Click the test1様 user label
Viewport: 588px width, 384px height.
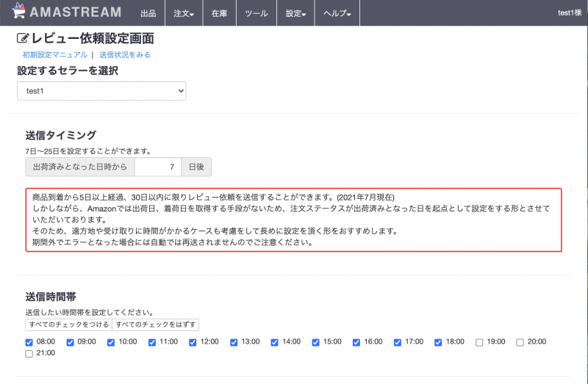[x=569, y=12]
